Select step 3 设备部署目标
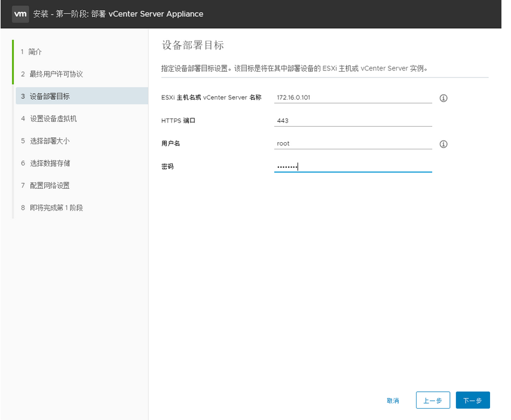This screenshot has height=420, width=511. point(81,96)
